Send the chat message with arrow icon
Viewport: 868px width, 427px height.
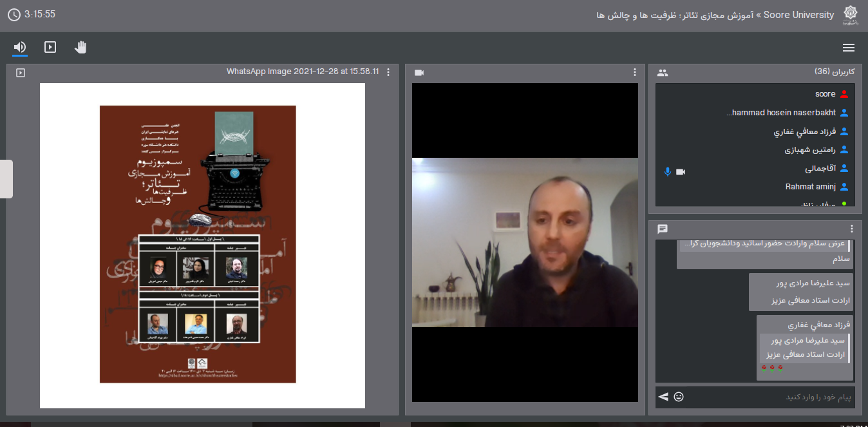pos(663,397)
